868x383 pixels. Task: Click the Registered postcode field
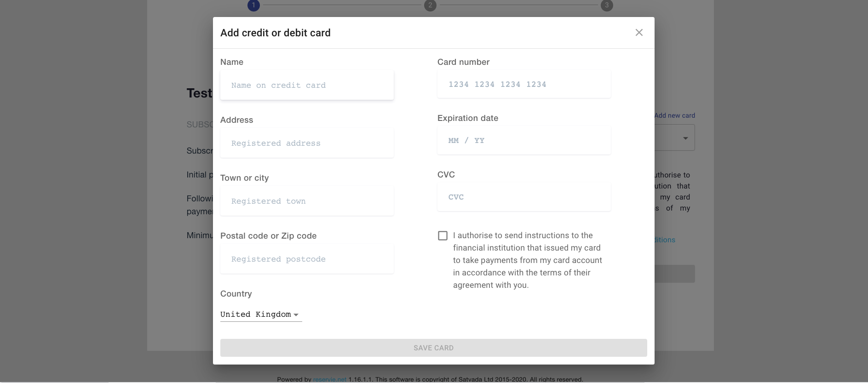tap(307, 259)
